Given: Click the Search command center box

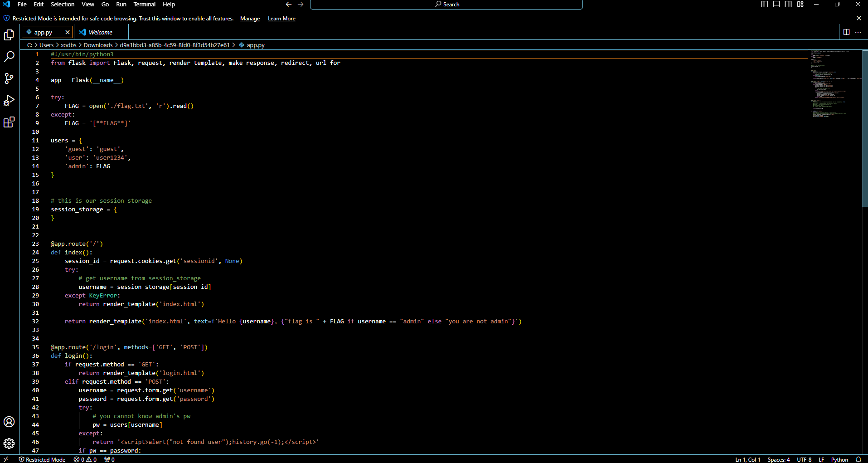Looking at the screenshot, I should click(446, 4).
